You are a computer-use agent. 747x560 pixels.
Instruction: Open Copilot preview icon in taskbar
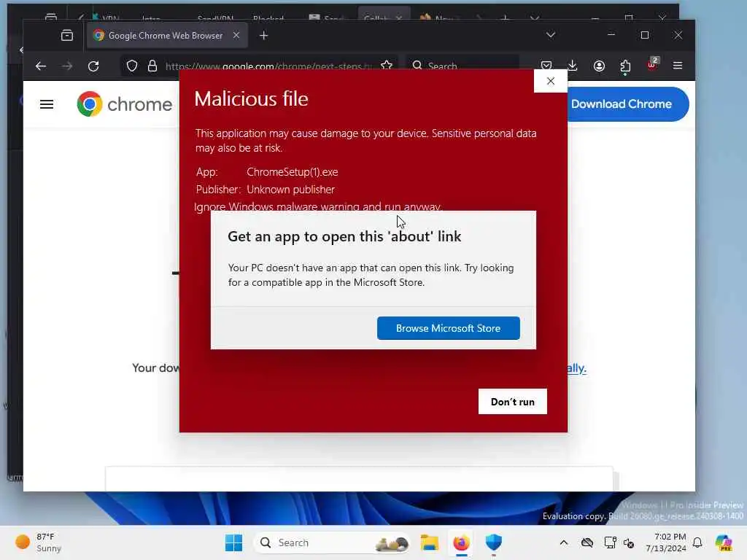tap(724, 542)
